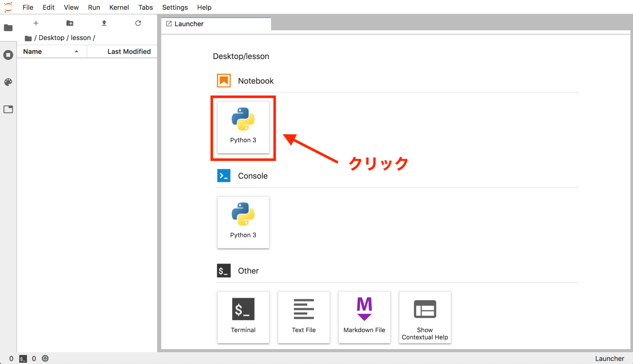This screenshot has height=364, width=633.
Task: Click the new launcher plus icon
Action: 36,23
